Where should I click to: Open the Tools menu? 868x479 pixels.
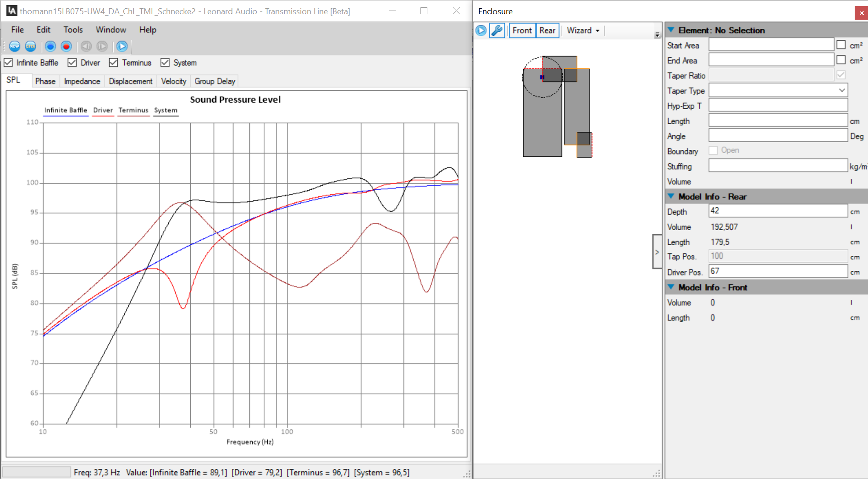[73, 30]
